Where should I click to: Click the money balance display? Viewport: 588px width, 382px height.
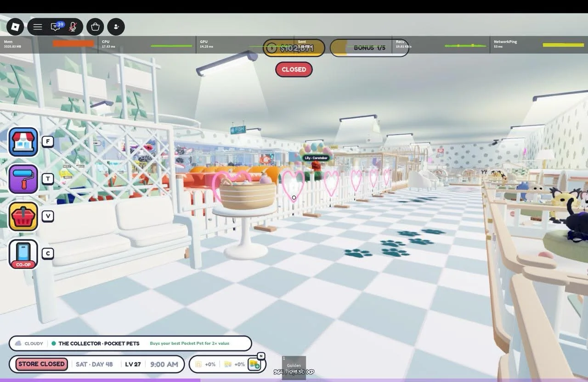tap(294, 48)
